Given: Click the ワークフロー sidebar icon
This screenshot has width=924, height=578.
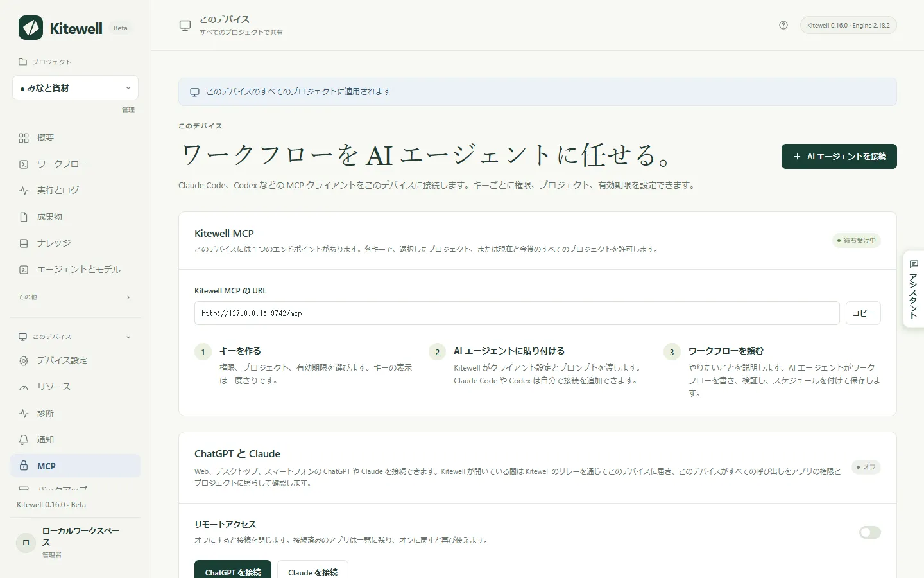Looking at the screenshot, I should click(24, 164).
